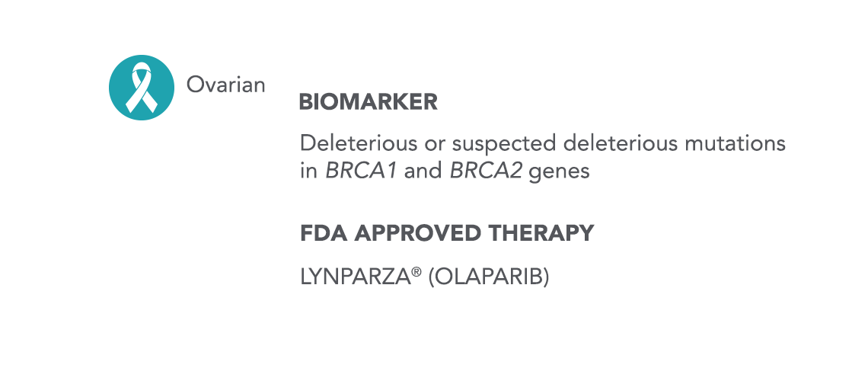
Task: Click the second 'deleterious' word in description
Action: 621,143
